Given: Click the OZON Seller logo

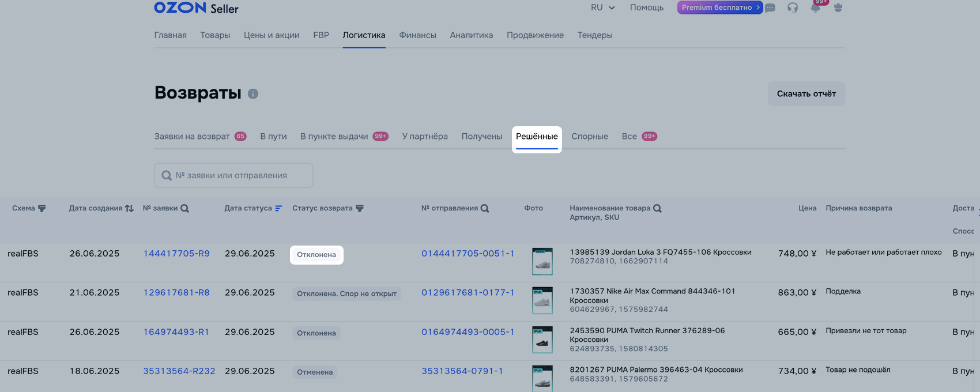Looking at the screenshot, I should (x=196, y=8).
